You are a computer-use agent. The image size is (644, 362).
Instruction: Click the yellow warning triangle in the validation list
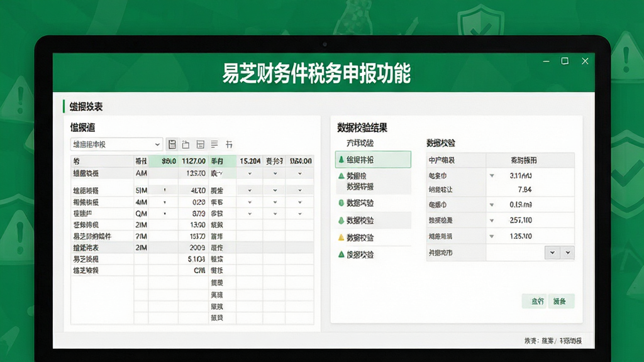(x=341, y=237)
